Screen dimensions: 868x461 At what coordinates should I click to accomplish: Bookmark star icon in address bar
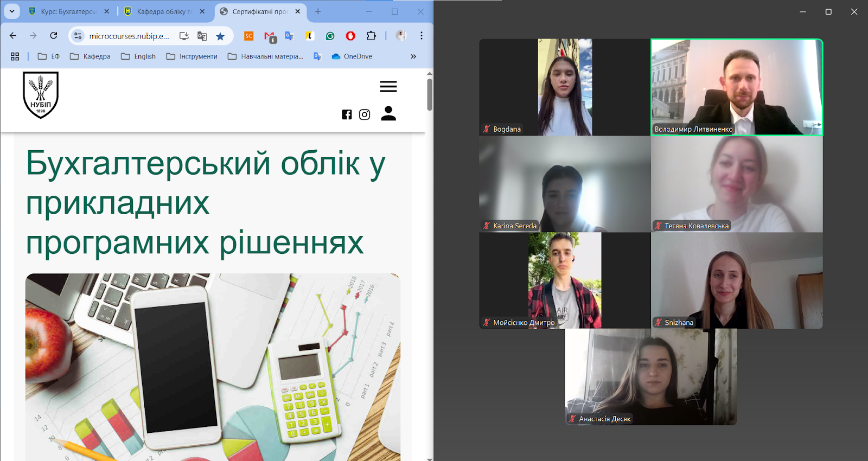(220, 36)
